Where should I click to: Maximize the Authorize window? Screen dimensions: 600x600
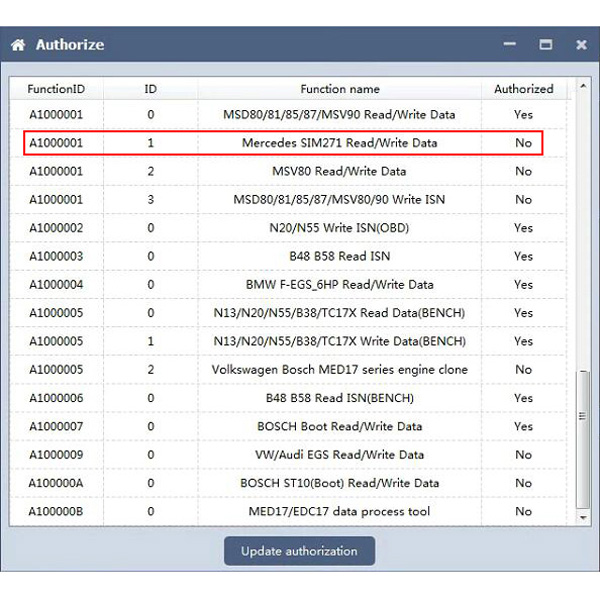tap(545, 44)
